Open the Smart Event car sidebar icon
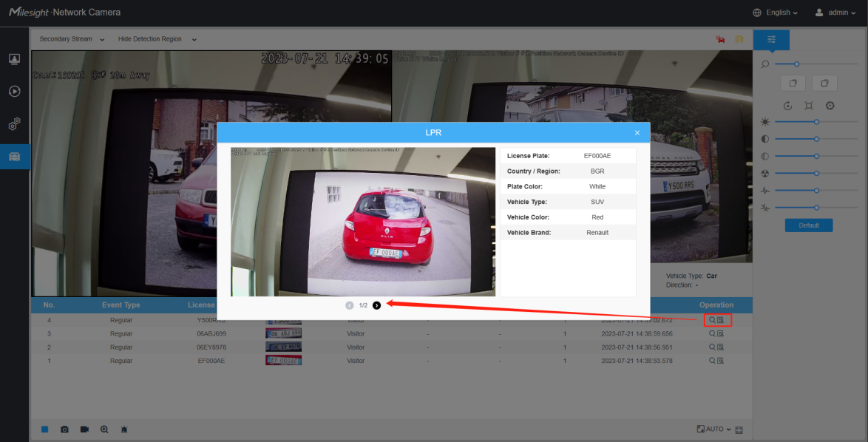868x442 pixels. [15, 157]
